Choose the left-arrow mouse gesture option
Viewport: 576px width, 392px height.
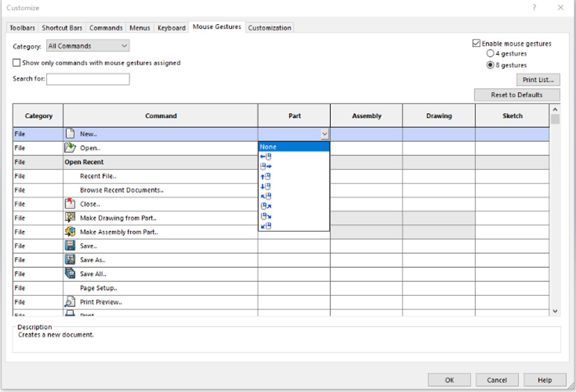pyautogui.click(x=266, y=156)
